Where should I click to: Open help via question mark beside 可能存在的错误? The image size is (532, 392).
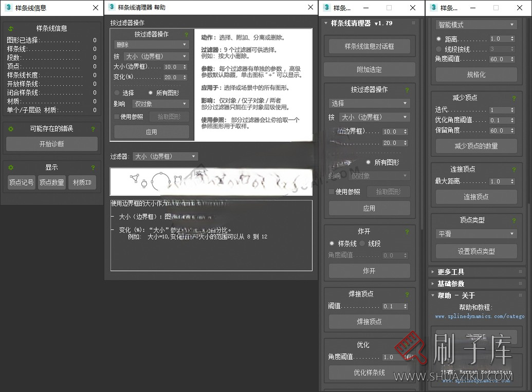coord(93,129)
